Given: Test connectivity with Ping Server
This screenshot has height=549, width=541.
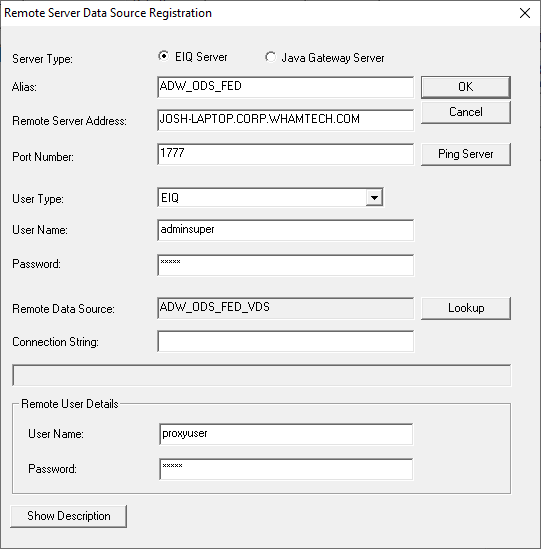Looking at the screenshot, I should click(x=466, y=154).
